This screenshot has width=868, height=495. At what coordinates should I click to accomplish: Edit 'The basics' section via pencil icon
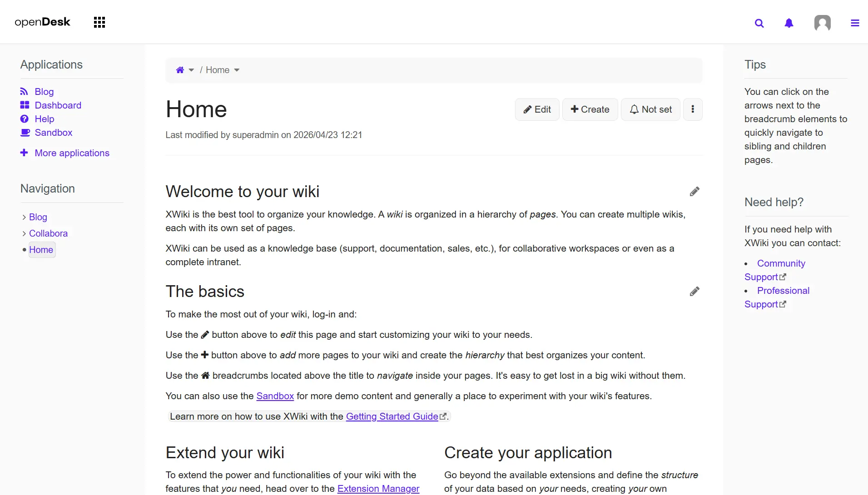point(694,292)
